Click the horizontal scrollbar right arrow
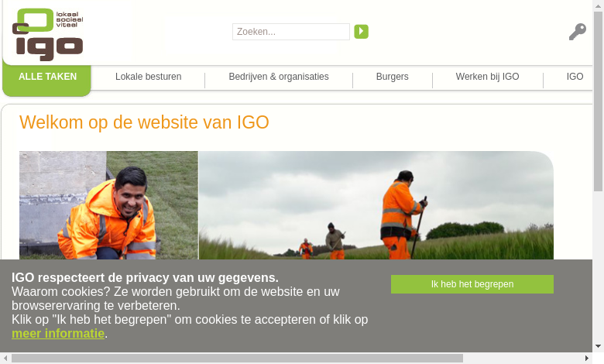 coord(587,359)
